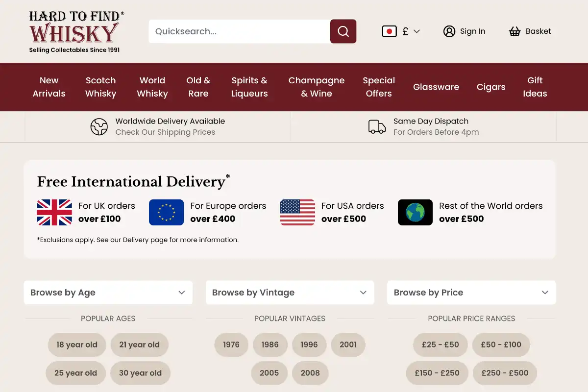
Task: Choose the £50 - £100 price range
Action: pos(501,344)
